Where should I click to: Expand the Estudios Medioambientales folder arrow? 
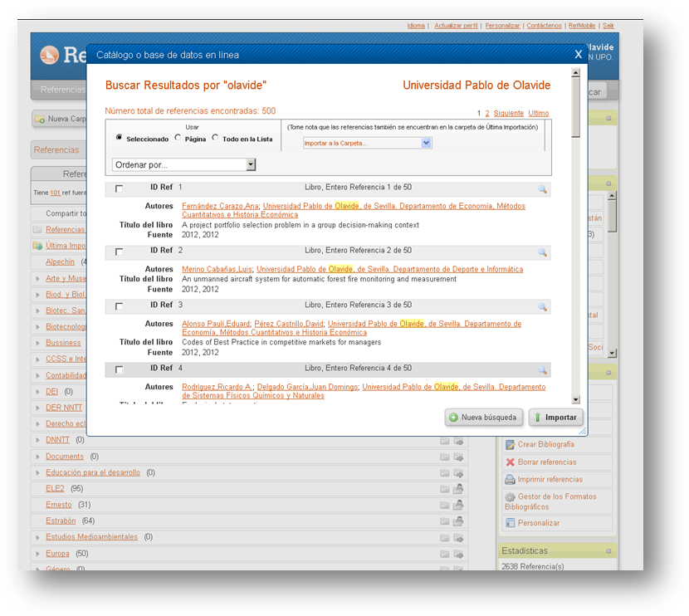[38, 537]
